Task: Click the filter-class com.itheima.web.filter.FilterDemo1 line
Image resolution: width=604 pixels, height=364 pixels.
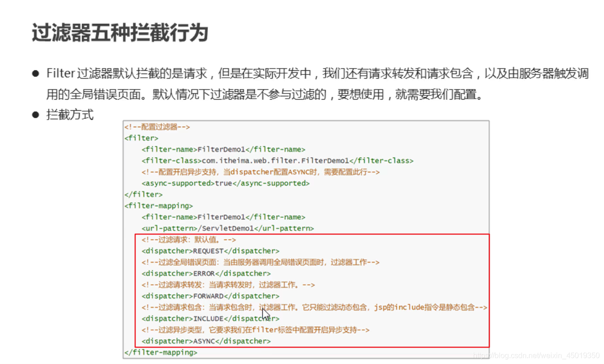Action: coord(278,161)
